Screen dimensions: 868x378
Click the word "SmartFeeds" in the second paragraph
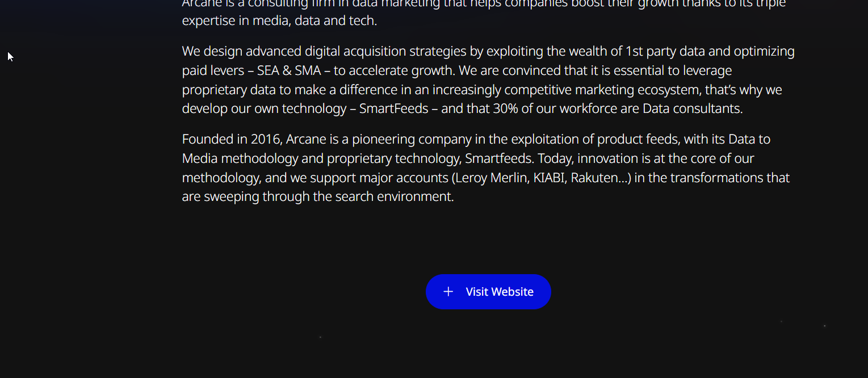[393, 109]
